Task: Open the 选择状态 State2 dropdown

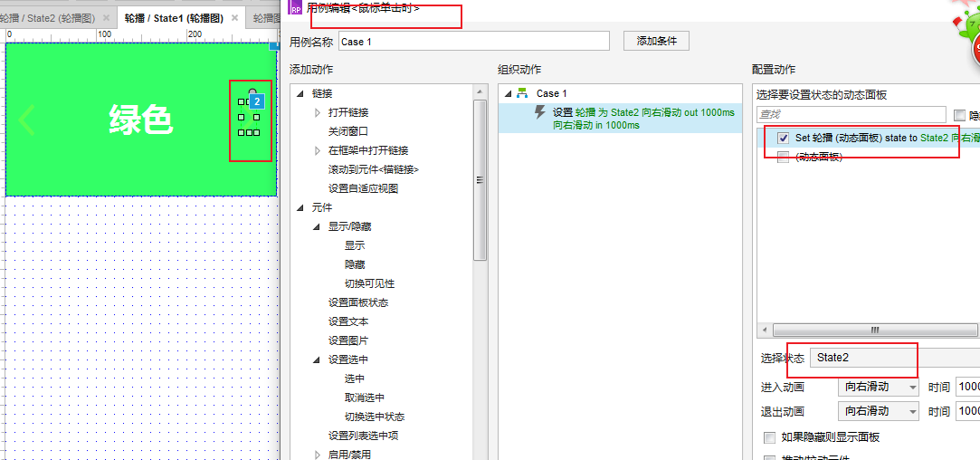Action: coord(894,358)
